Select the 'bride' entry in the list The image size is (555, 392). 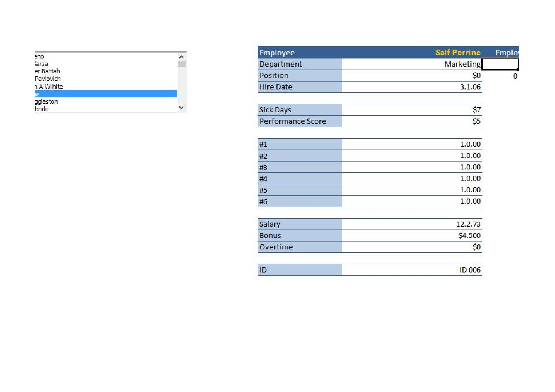[x=42, y=109]
